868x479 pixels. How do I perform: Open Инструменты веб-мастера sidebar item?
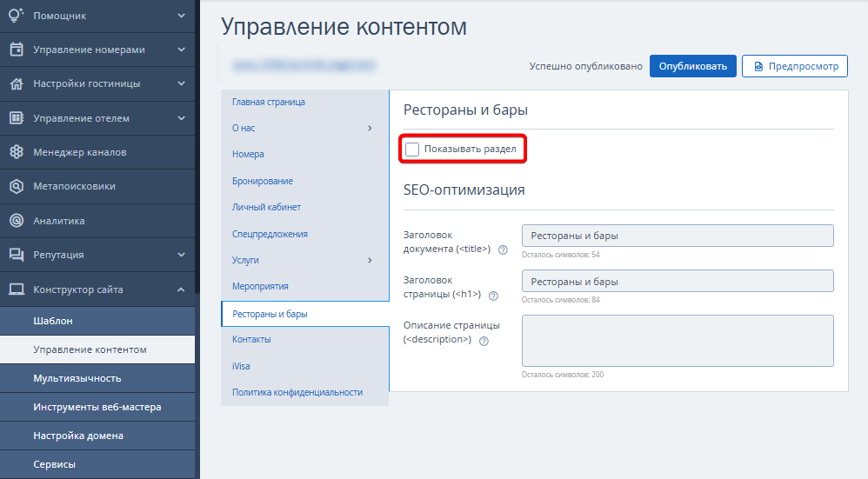[97, 407]
